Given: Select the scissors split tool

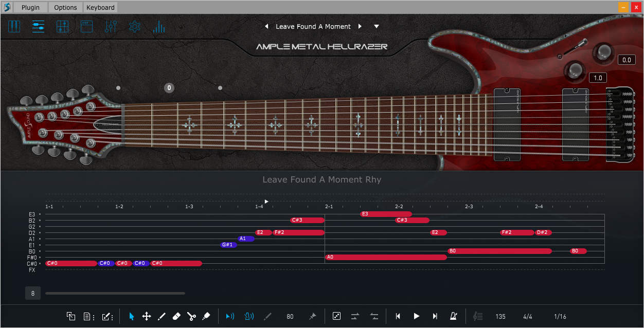Looking at the screenshot, I should [191, 316].
